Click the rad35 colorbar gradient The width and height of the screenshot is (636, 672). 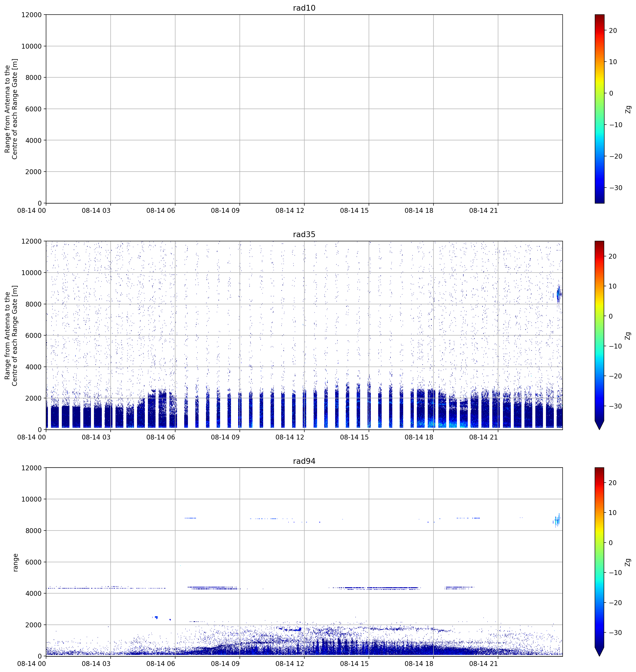coord(599,331)
